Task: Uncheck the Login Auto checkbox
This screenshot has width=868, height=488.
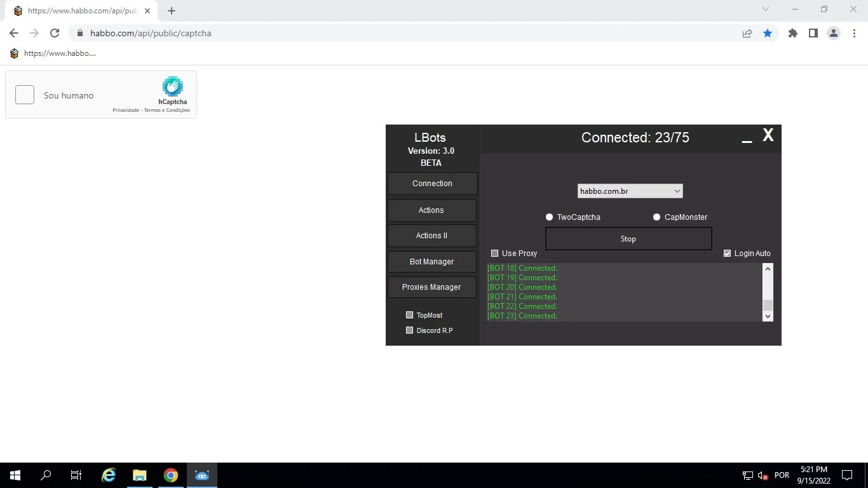Action: (728, 254)
